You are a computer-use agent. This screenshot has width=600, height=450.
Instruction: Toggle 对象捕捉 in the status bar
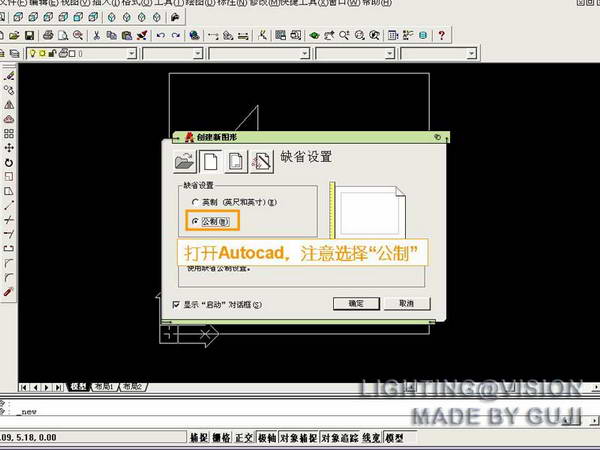(x=298, y=437)
